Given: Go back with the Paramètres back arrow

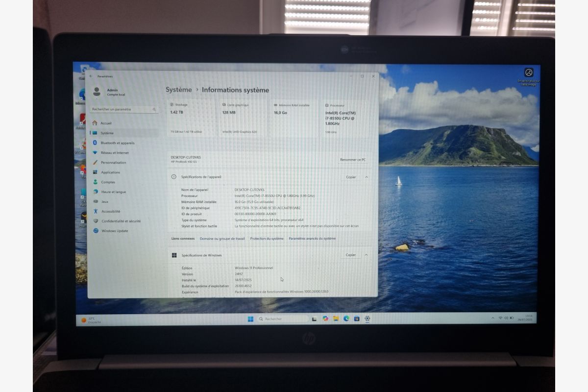Looking at the screenshot, I should pos(91,76).
